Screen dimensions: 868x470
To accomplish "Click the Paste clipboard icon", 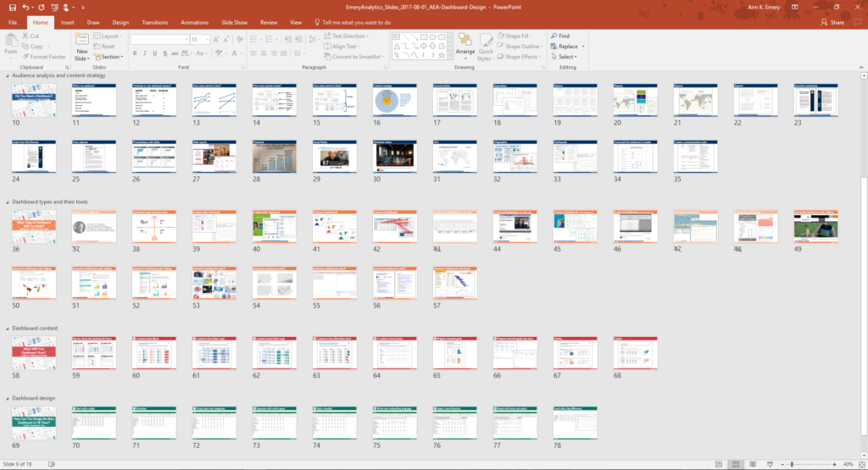I will 10,41.
